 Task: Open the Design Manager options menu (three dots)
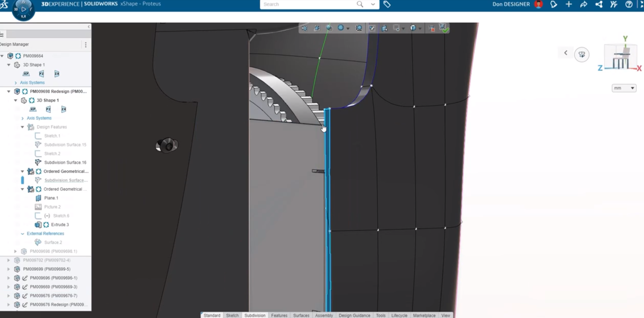(x=86, y=44)
